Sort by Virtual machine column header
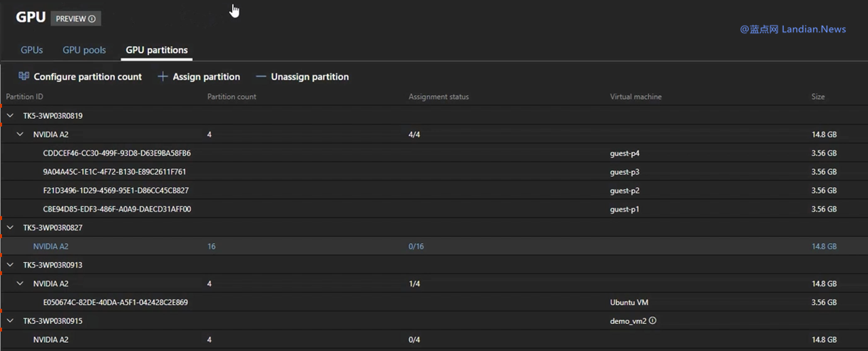Screen dimensions: 868x351 [x=636, y=97]
